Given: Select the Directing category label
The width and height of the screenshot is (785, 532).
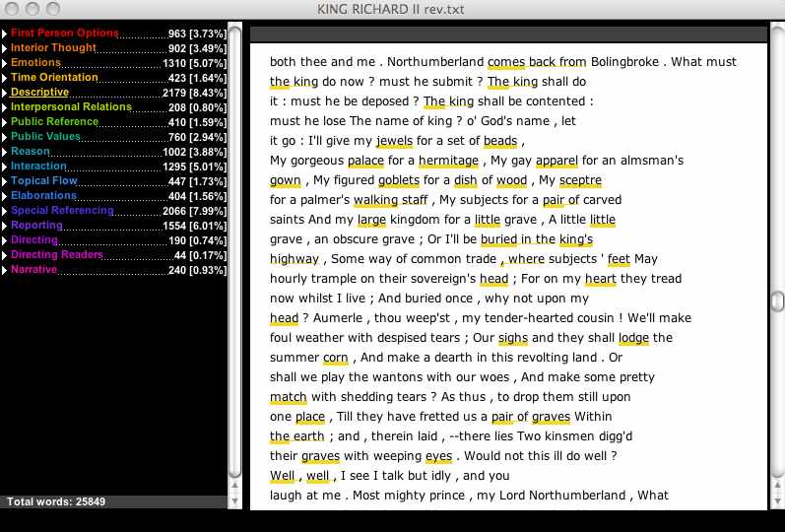Looking at the screenshot, I should pyautogui.click(x=34, y=239).
